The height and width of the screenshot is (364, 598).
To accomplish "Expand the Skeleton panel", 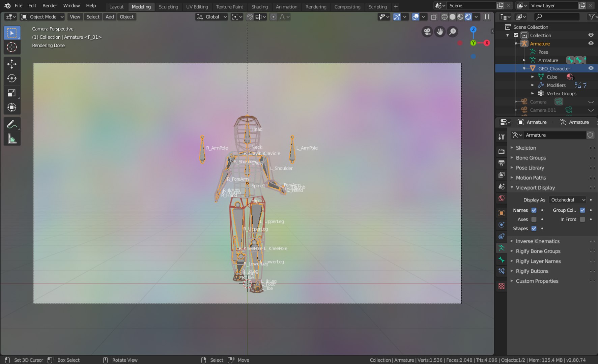I will [x=525, y=148].
